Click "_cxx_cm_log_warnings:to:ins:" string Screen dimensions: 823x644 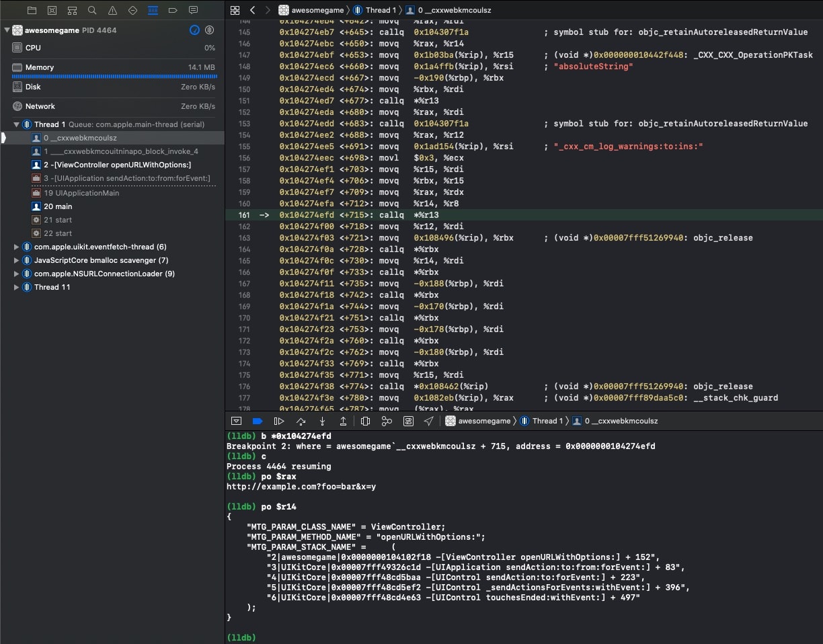click(x=628, y=147)
